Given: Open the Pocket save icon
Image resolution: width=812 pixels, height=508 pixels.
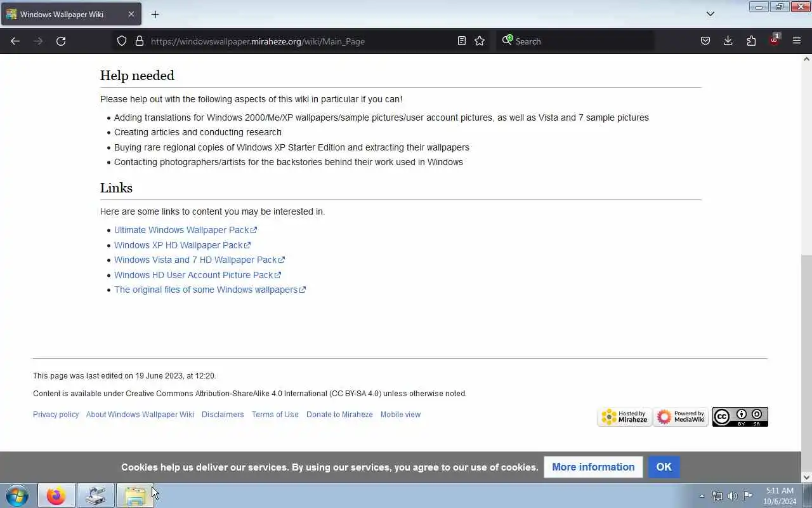Looking at the screenshot, I should (x=705, y=41).
